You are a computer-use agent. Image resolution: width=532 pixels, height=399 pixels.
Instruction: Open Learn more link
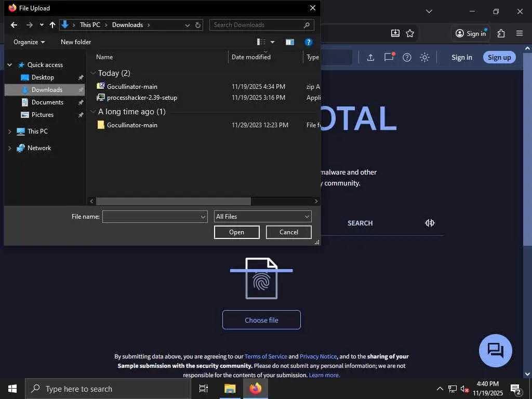click(324, 375)
